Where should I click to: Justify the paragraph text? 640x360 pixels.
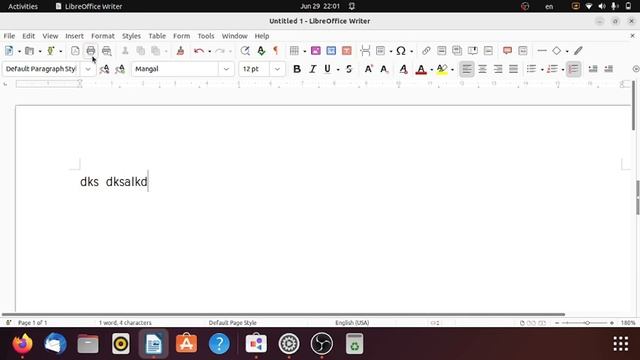(x=513, y=69)
